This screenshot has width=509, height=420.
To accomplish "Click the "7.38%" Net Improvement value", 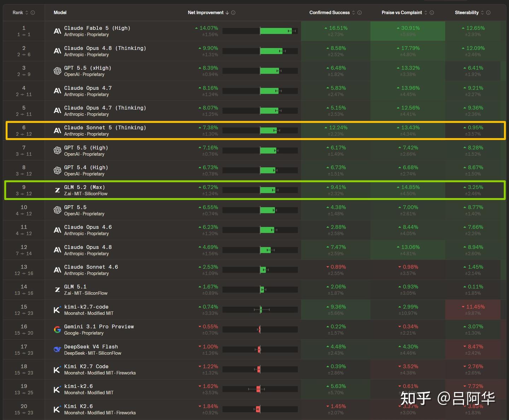I will click(210, 128).
